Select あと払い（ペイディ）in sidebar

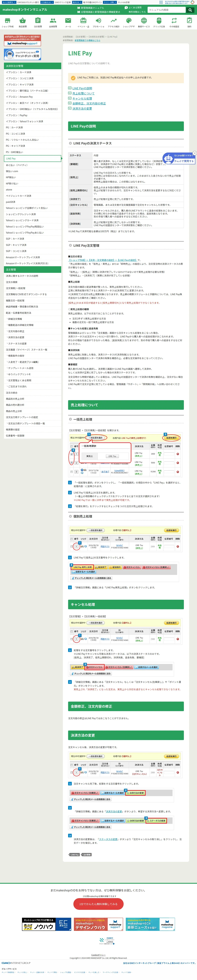pos(32,165)
